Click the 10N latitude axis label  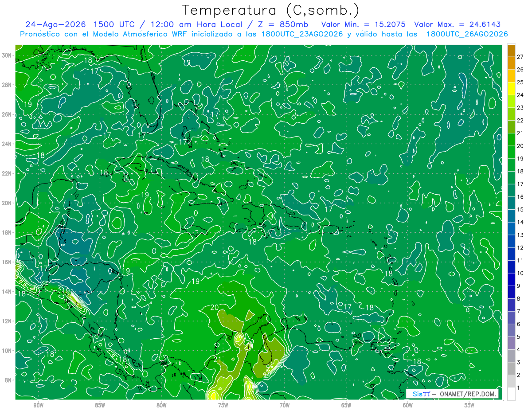[8, 351]
